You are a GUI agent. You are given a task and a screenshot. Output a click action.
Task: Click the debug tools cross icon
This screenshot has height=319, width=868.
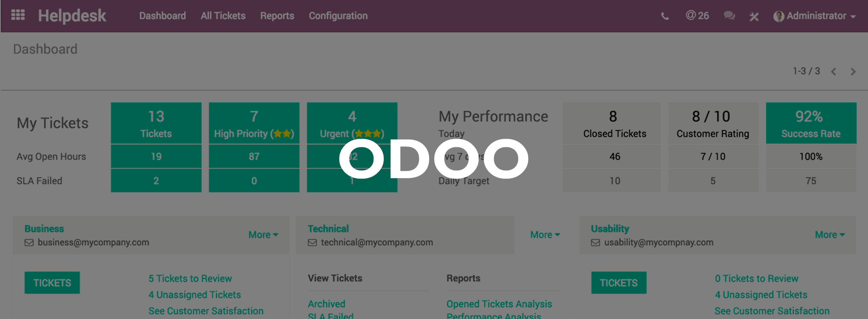click(754, 17)
